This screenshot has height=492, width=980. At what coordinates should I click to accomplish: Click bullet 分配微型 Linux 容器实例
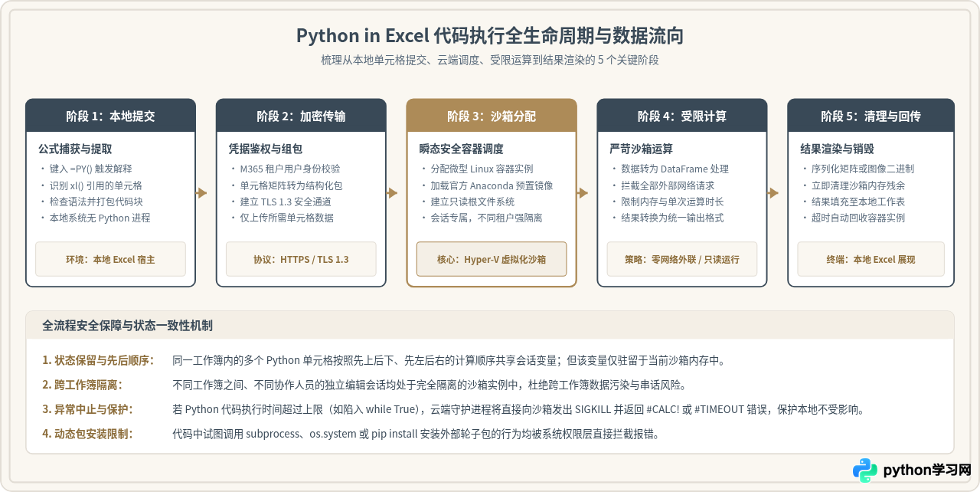pos(482,169)
